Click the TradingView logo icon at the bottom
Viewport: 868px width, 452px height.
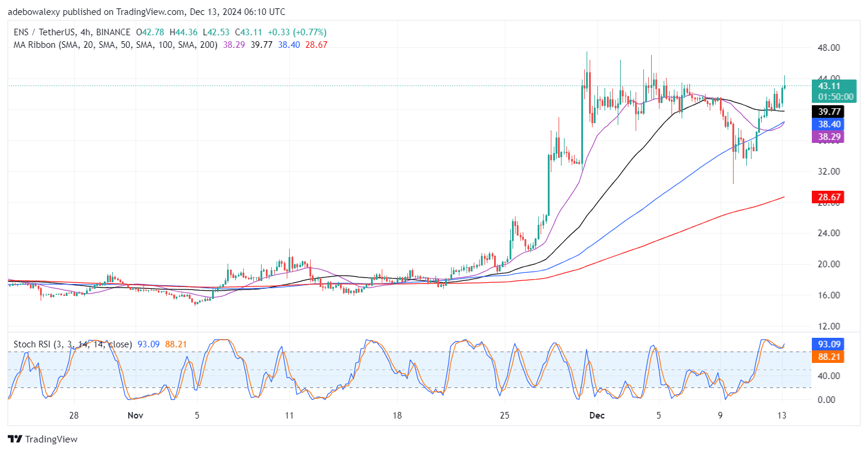coord(15,439)
